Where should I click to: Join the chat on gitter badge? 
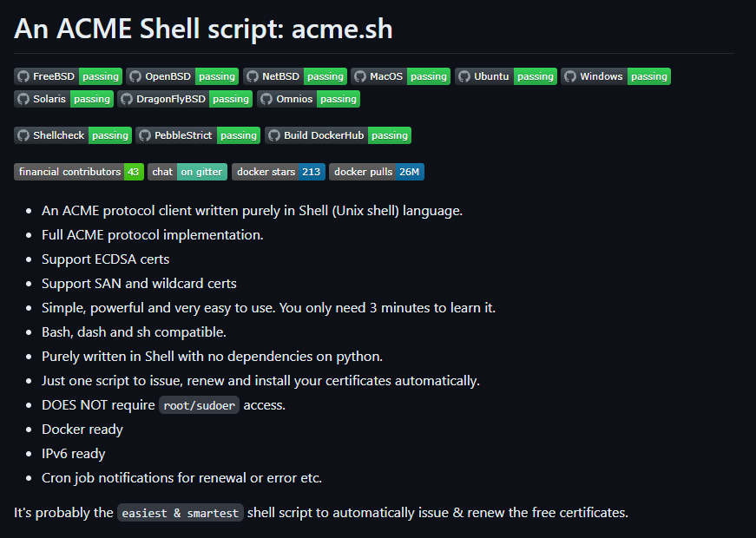pos(187,172)
